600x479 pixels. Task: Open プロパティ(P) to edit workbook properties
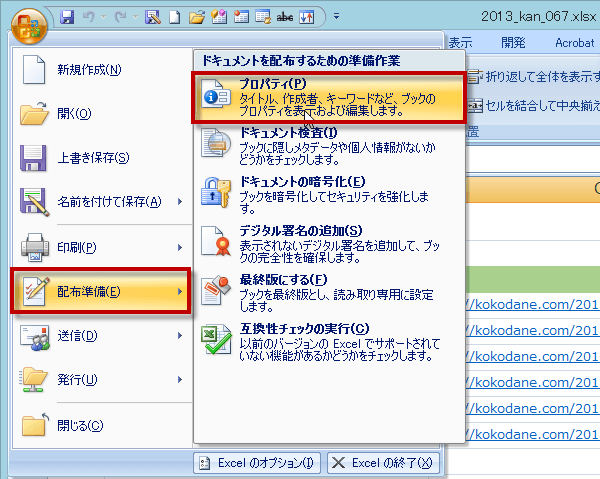click(331, 97)
